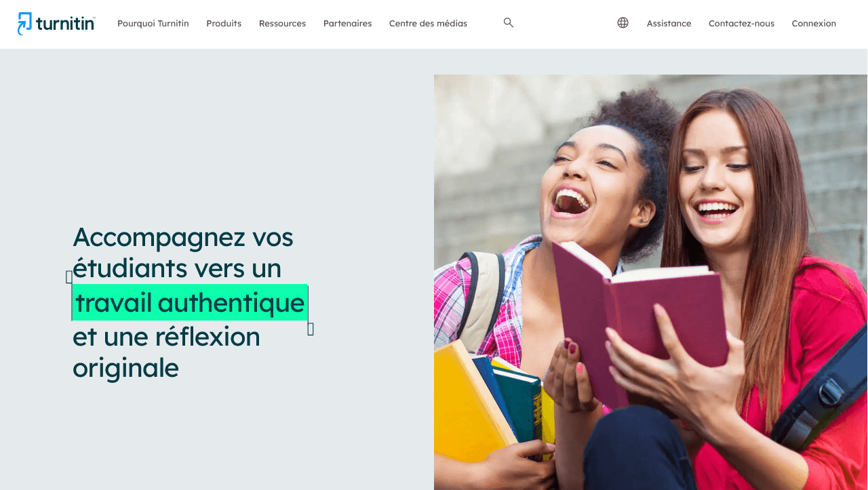The width and height of the screenshot is (868, 490).
Task: Click the 'étudiants vers un' headline line
Action: click(x=177, y=268)
